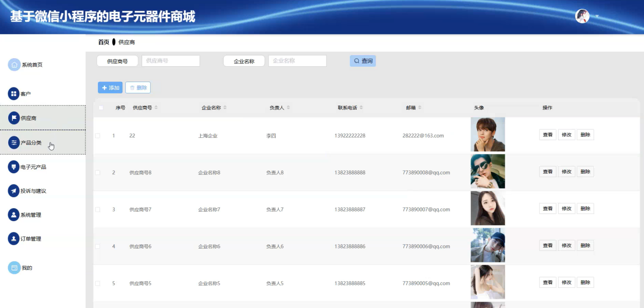Open 产品分类 menu item
Viewport: 644px width, 308px height.
43,142
